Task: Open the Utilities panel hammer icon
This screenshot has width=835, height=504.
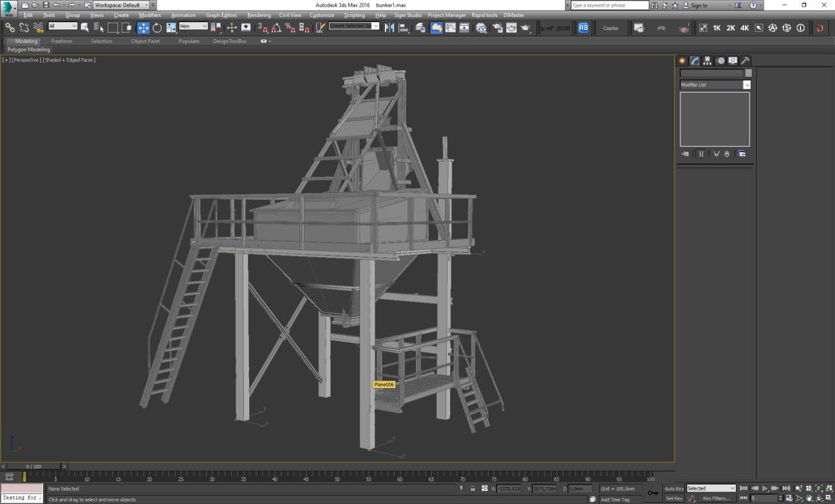Action: pos(745,61)
